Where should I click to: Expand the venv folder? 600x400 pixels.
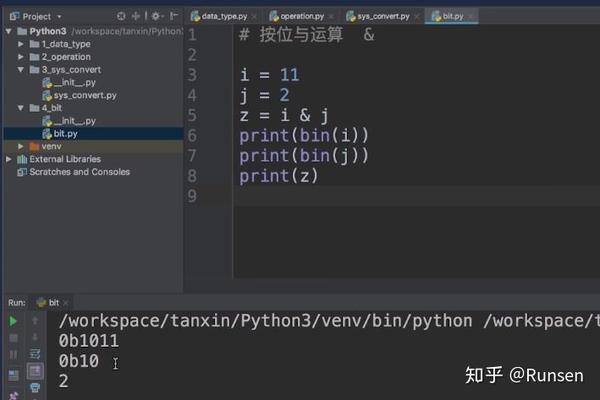pos(21,146)
